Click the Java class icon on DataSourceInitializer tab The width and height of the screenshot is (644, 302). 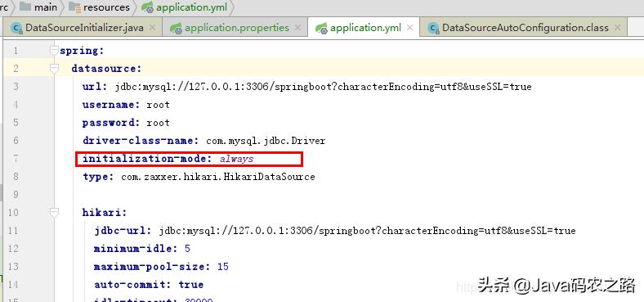click(17, 29)
